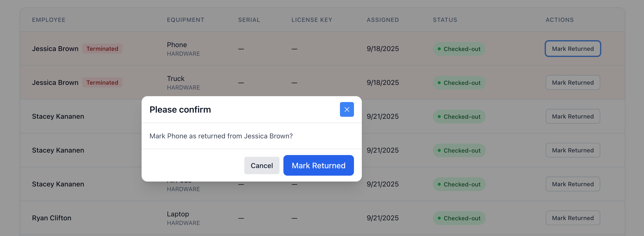Viewport: 644px width, 236px height.
Task: Click the Equipment column header
Action: [x=186, y=20]
